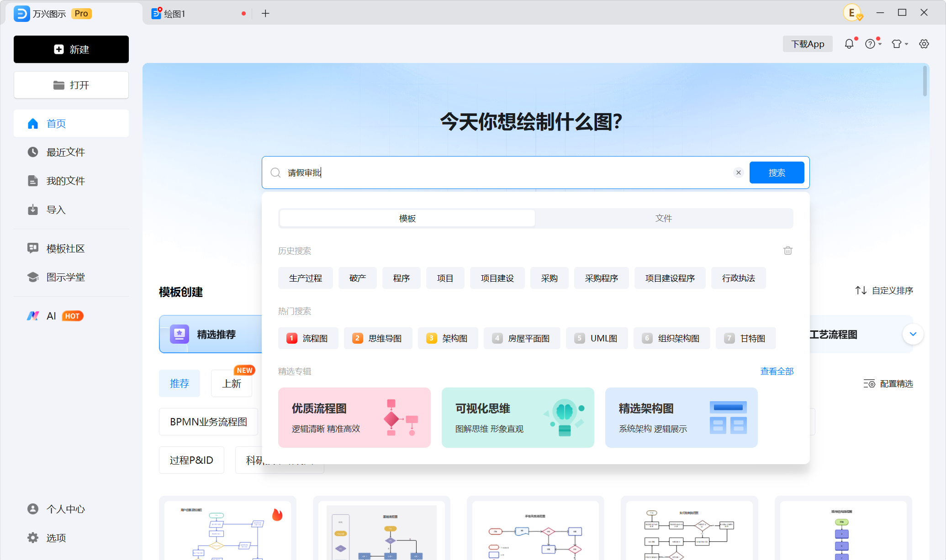The width and height of the screenshot is (946, 560).
Task: Select the 精选推荐 category
Action: [211, 334]
